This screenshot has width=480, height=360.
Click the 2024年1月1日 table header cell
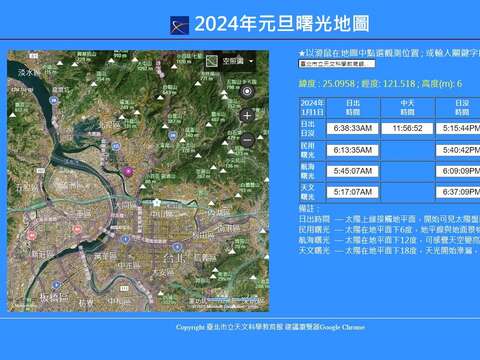pos(312,107)
